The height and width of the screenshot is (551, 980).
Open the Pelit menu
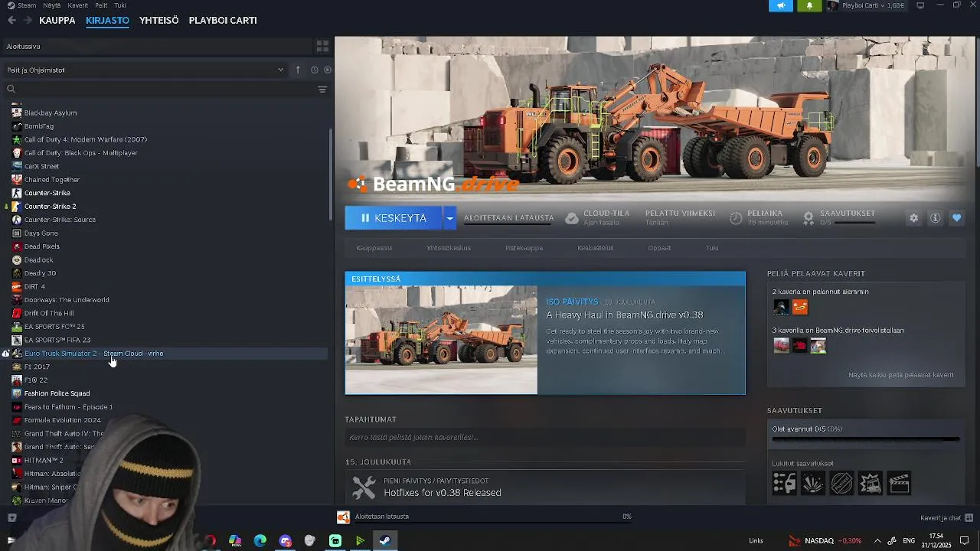point(101,5)
